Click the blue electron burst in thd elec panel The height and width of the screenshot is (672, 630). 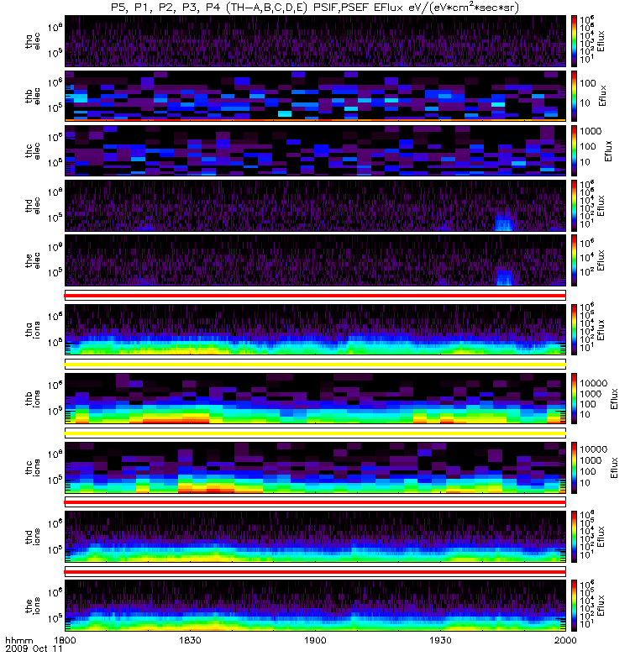(x=504, y=222)
